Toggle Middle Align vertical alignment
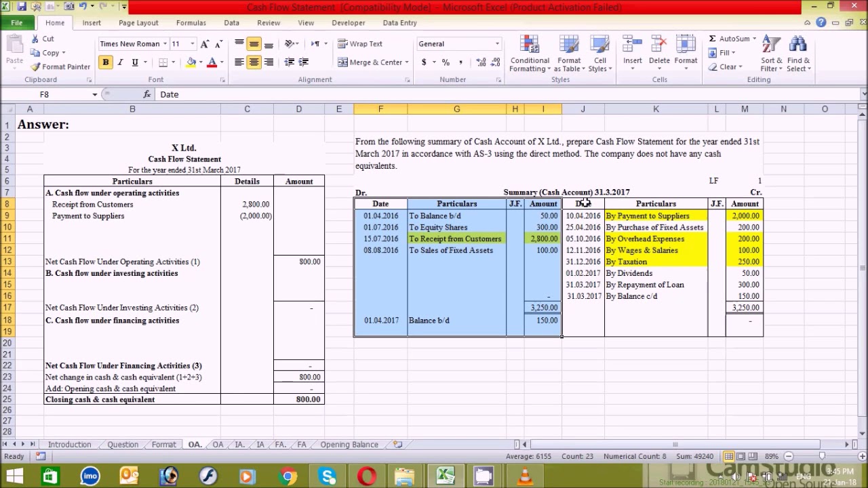Viewport: 868px width, 488px height. (x=254, y=44)
